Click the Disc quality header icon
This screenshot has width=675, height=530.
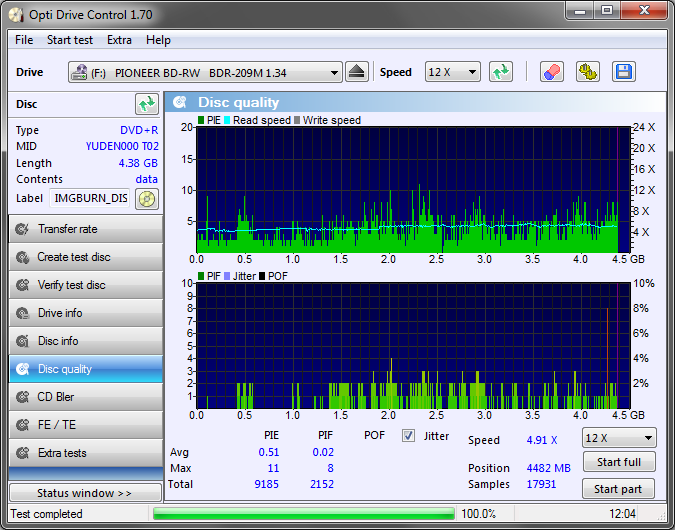click(180, 102)
